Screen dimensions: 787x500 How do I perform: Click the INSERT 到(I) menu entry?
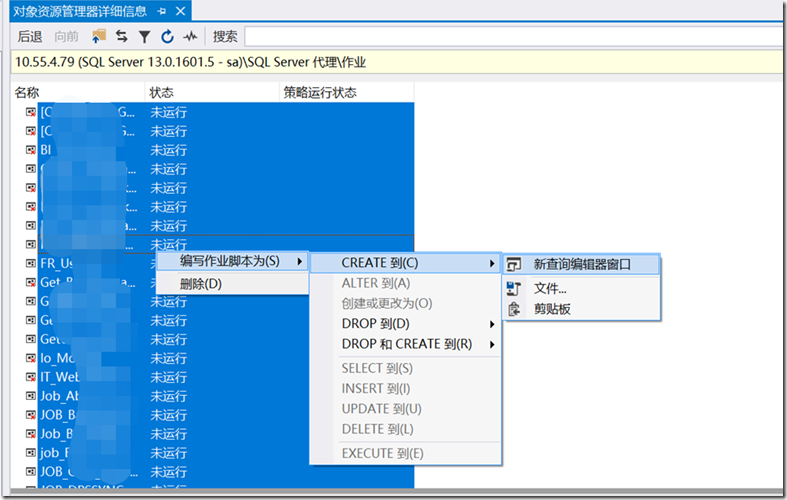click(x=406, y=389)
